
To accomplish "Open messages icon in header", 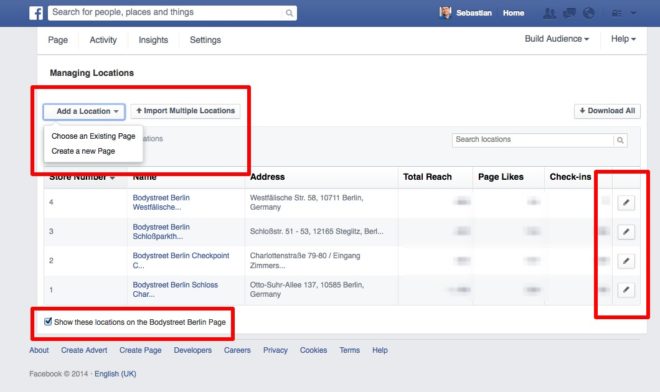I will [x=569, y=13].
